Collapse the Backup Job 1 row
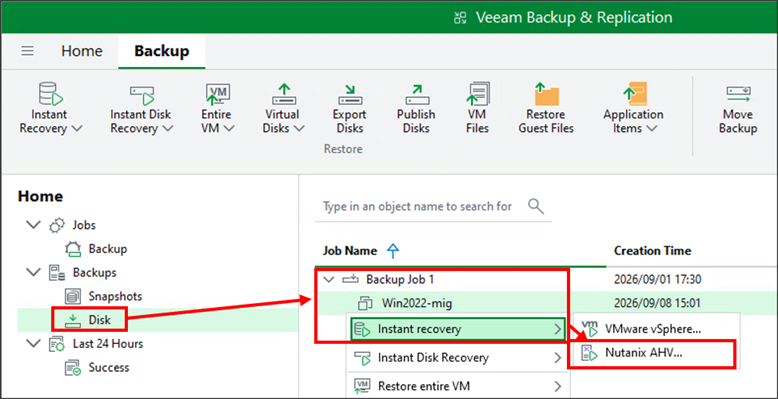 (x=329, y=279)
